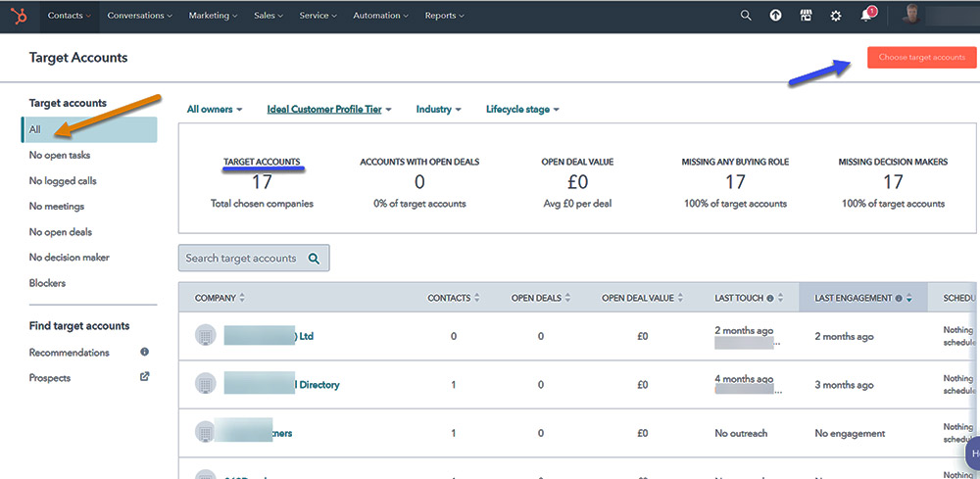The height and width of the screenshot is (479, 980).
Task: Open the Recommendations link
Action: [x=69, y=353]
